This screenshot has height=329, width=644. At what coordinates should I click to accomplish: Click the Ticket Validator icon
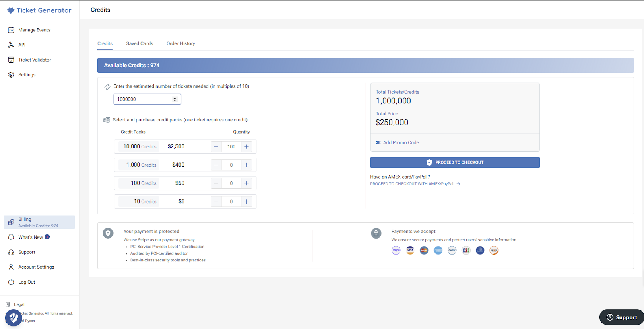[x=11, y=60]
